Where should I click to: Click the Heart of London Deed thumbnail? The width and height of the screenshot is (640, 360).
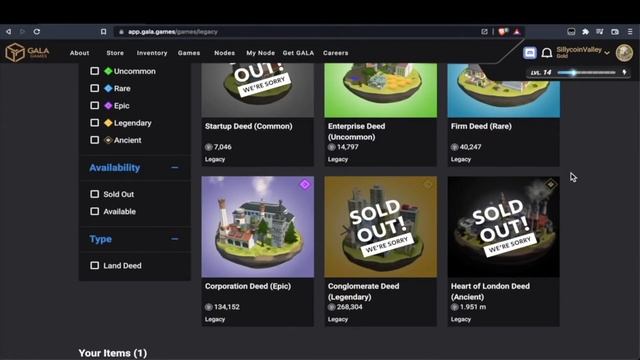[x=504, y=227]
